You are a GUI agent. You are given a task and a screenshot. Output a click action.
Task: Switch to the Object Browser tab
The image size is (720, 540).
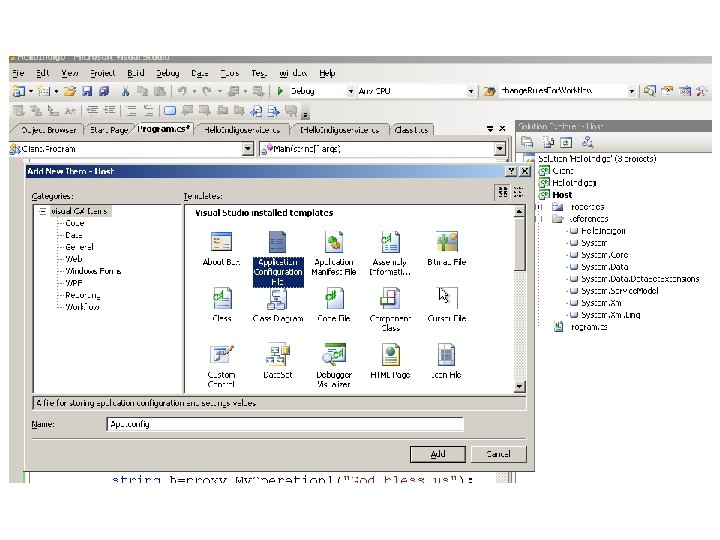tap(49, 130)
